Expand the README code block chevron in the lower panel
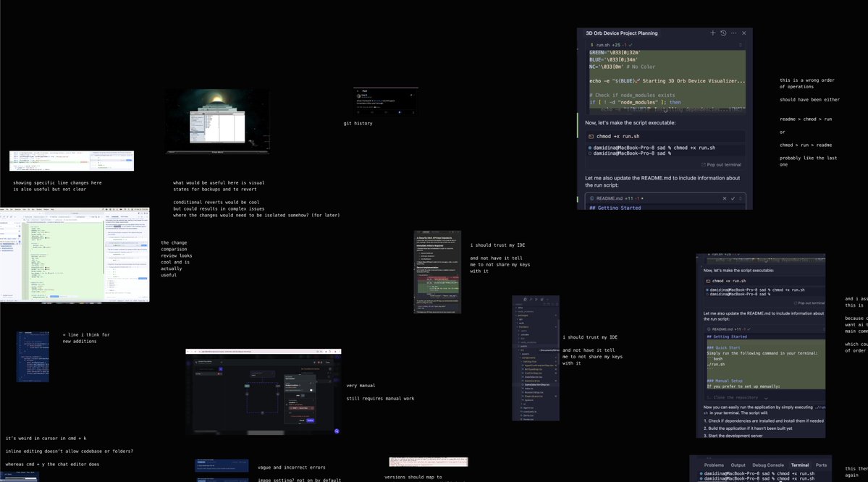This screenshot has height=482, width=868. point(766,398)
